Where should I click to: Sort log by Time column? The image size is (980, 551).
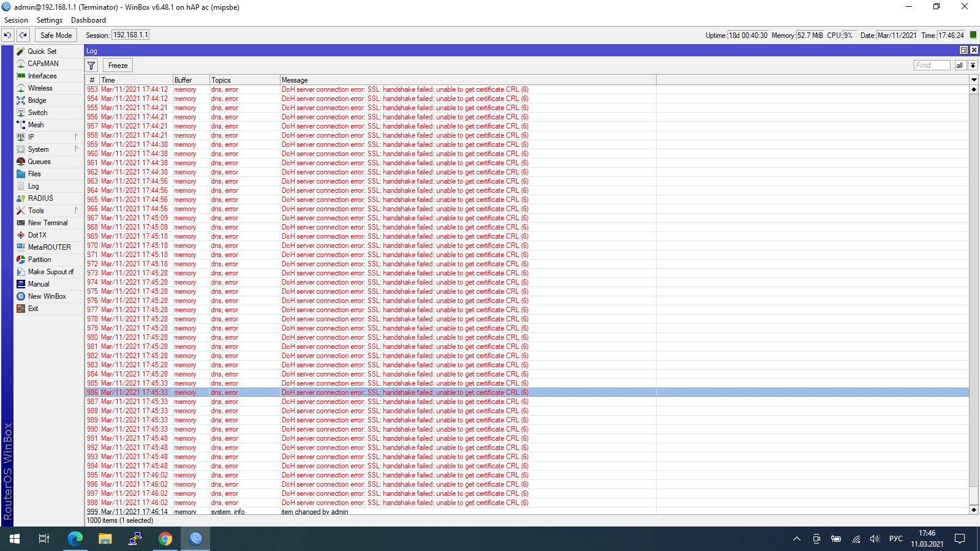[x=136, y=80]
